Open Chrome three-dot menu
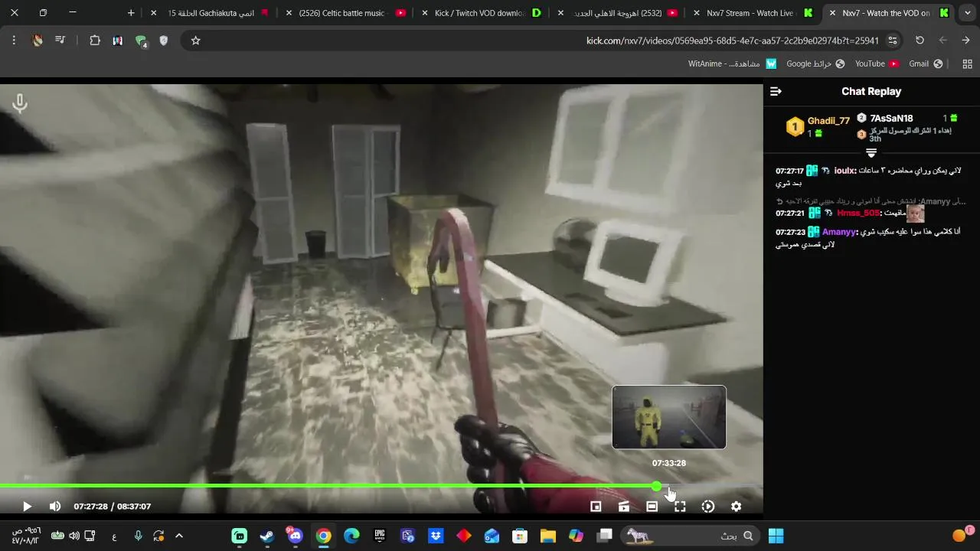The width and height of the screenshot is (980, 551). click(14, 41)
